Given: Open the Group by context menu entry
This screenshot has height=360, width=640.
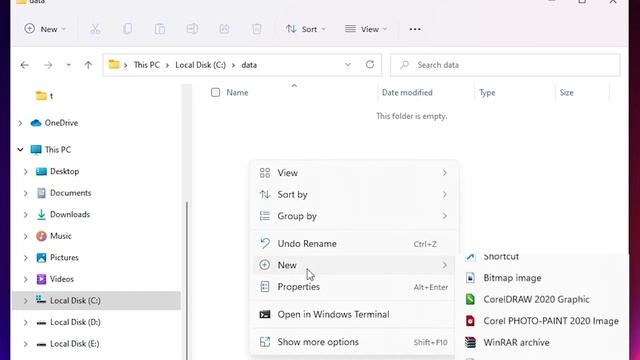Looking at the screenshot, I should point(354,216).
